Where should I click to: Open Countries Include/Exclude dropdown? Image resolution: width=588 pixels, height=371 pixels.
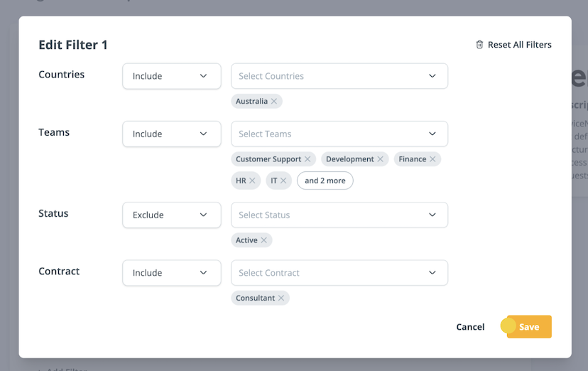171,76
